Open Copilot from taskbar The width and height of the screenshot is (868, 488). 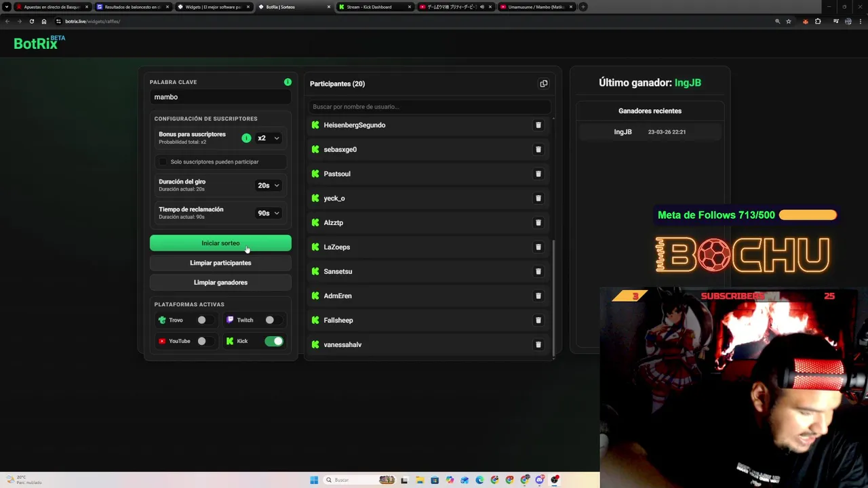[450, 480]
